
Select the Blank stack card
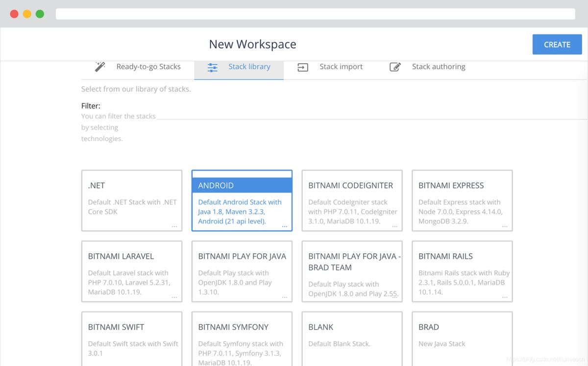[352, 339]
